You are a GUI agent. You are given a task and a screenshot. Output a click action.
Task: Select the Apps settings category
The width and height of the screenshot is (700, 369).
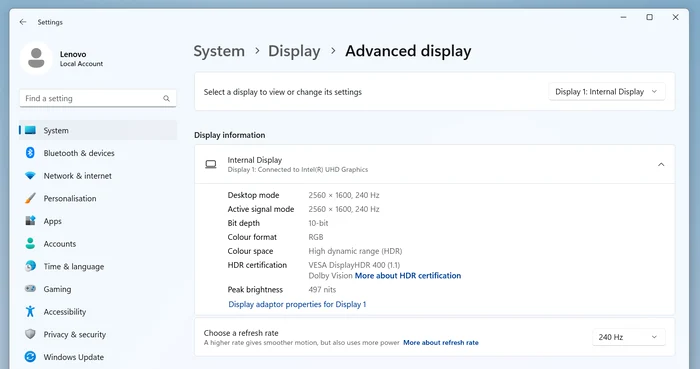(98, 221)
